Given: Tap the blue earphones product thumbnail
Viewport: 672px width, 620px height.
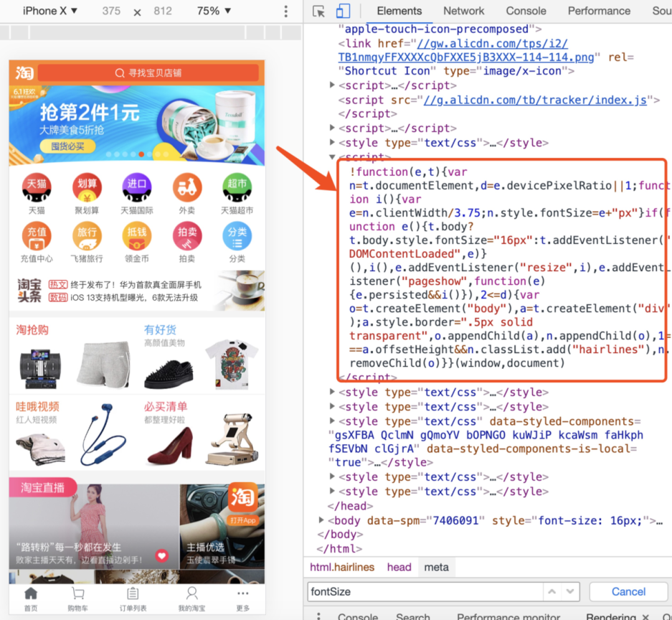Looking at the screenshot, I should [x=103, y=434].
